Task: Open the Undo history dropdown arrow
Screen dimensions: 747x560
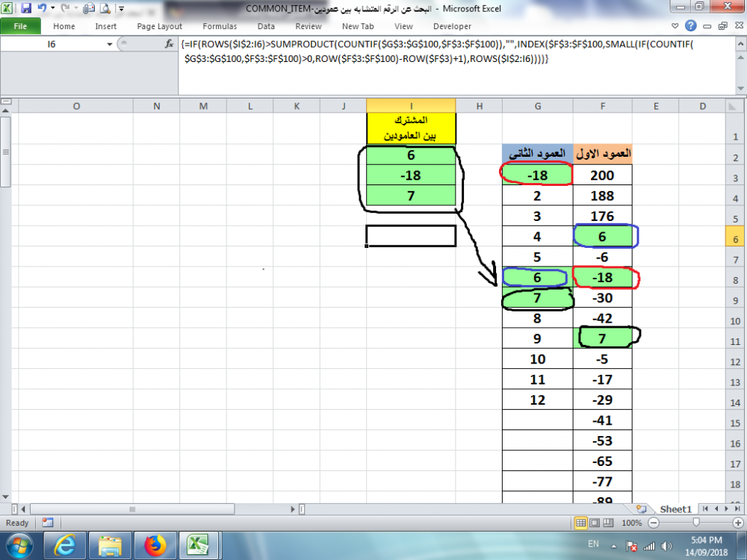Action: click(x=52, y=9)
